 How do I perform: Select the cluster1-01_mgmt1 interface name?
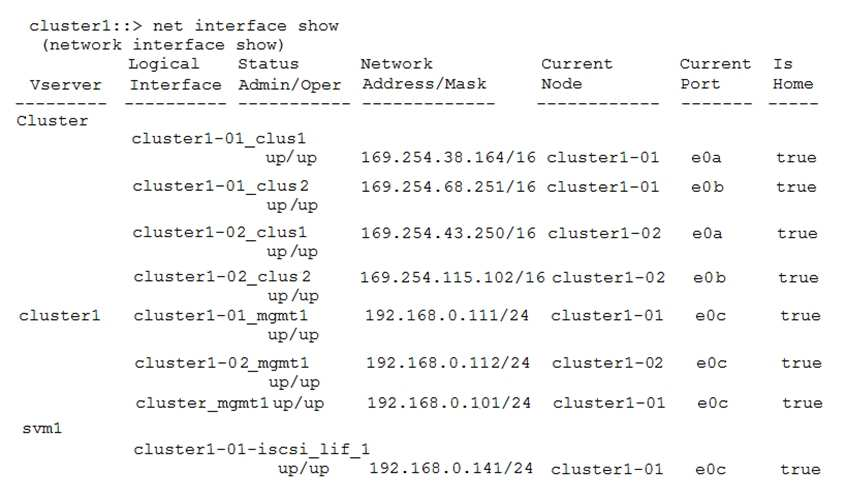221,316
